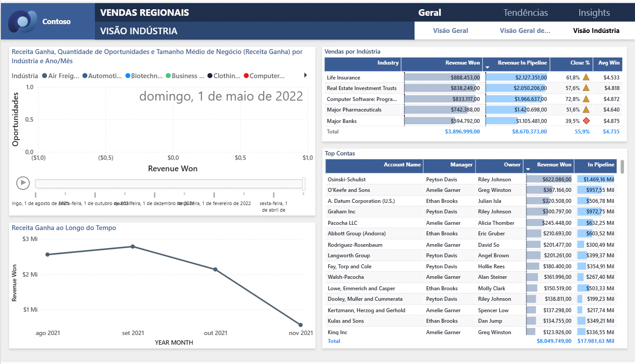Sort by Close % column header
The image size is (635, 364).
(571, 64)
